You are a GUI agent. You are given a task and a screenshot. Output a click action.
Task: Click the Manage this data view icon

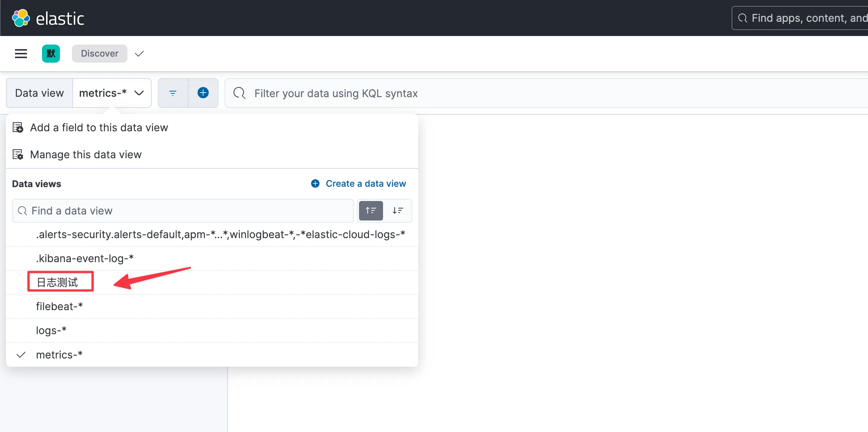tap(18, 154)
